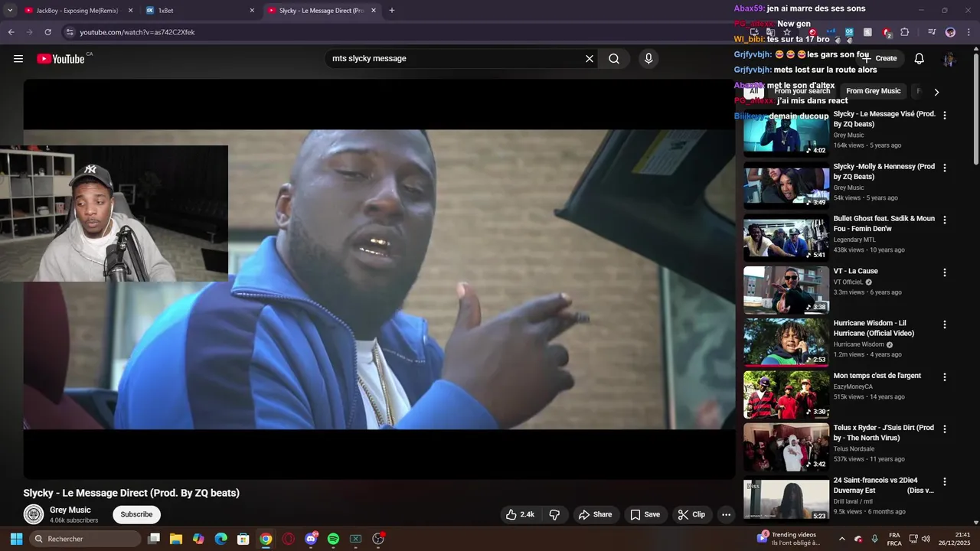Click the taskbar Rechercher search box
The image size is (980, 551).
[86, 539]
